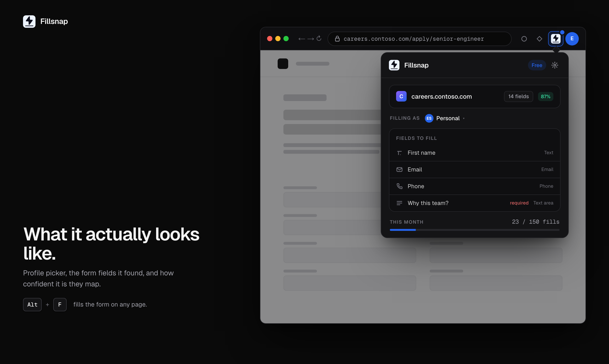This screenshot has width=609, height=364.
Task: Click the FIELDS TO FILL heading
Action: [416, 138]
